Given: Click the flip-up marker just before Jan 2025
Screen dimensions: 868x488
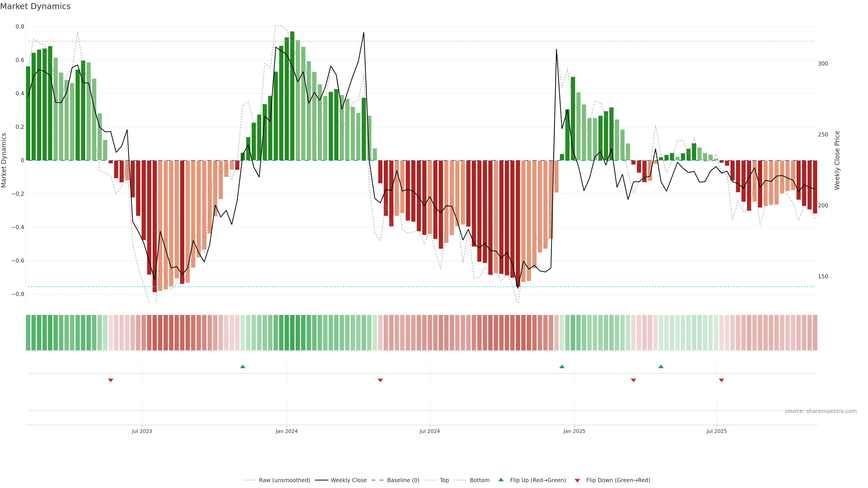Looking at the screenshot, I should [562, 366].
